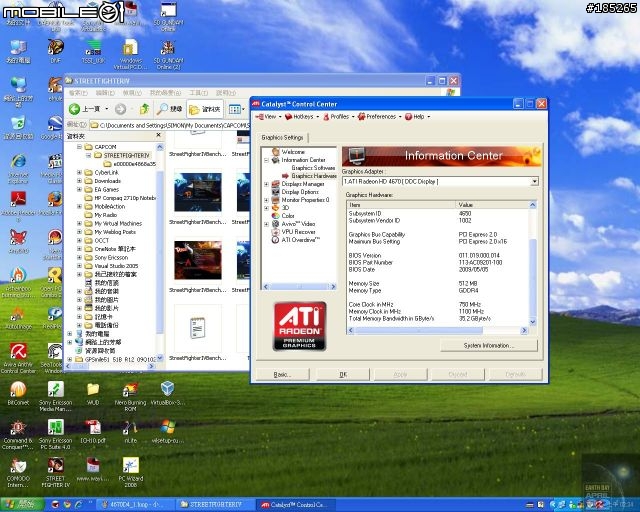Viewport: 640px width, 512px height.
Task: Open the VirtualBox desktop icon
Action: pyautogui.click(x=167, y=389)
